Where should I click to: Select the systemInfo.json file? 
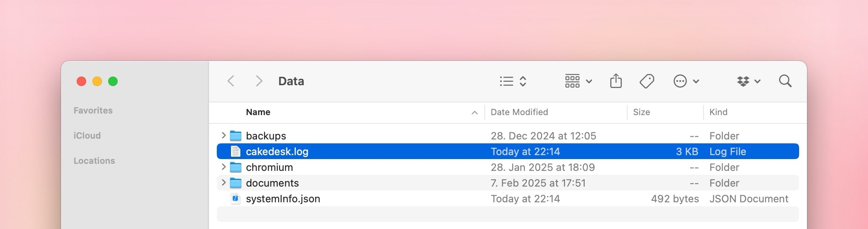pos(283,199)
